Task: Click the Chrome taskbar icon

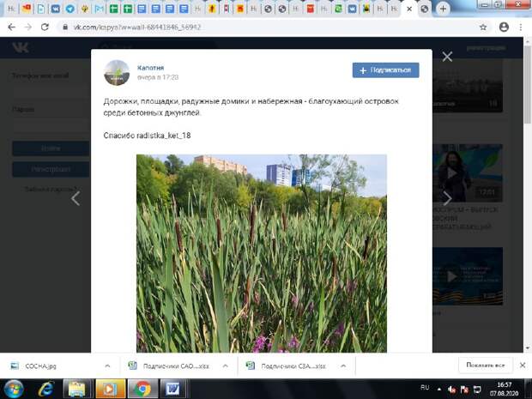Action: click(x=142, y=390)
